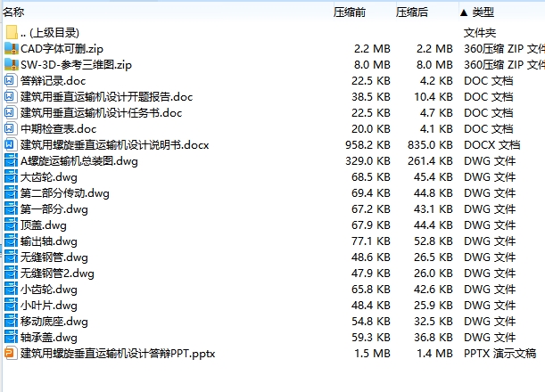Viewport: 545px width, 392px height.
Task: Select the file name 顶盖.dwg
Action: click(44, 225)
